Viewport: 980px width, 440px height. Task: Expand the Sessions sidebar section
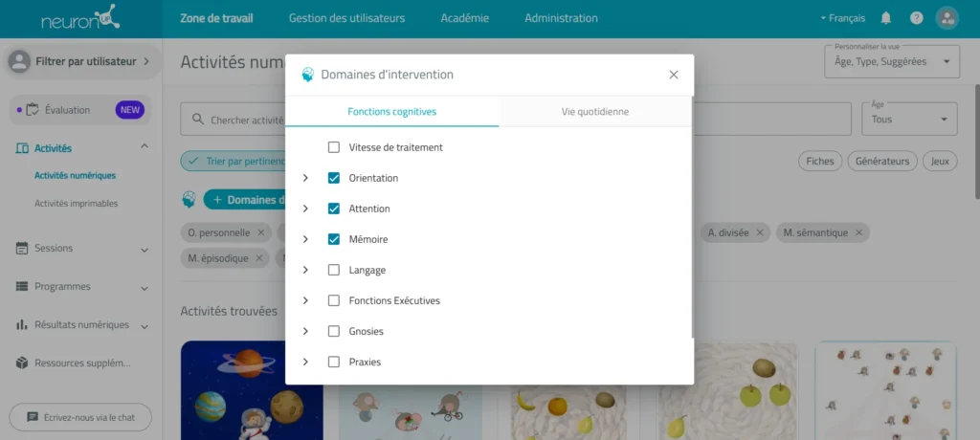click(x=145, y=250)
